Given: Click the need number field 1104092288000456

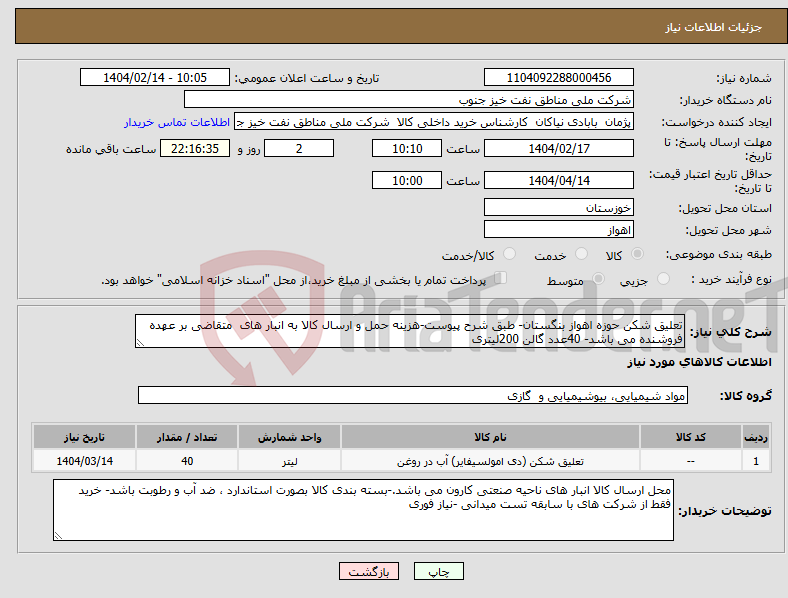Looking at the screenshot, I should (559, 77).
